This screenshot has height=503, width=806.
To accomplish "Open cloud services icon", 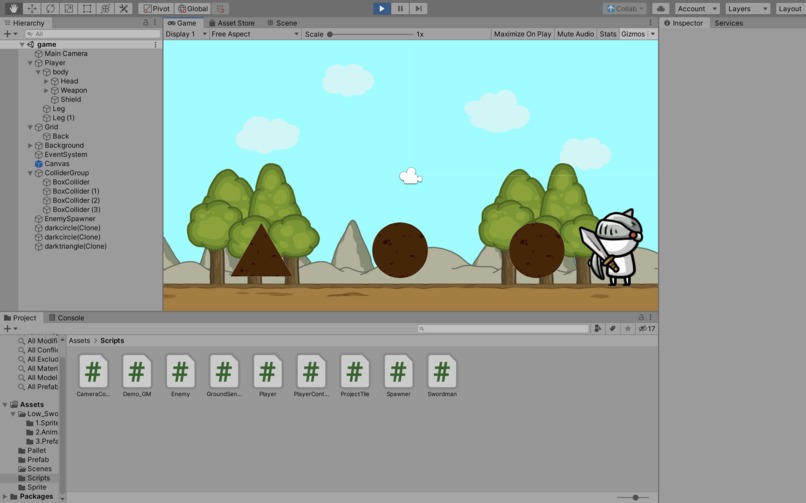I will (661, 8).
